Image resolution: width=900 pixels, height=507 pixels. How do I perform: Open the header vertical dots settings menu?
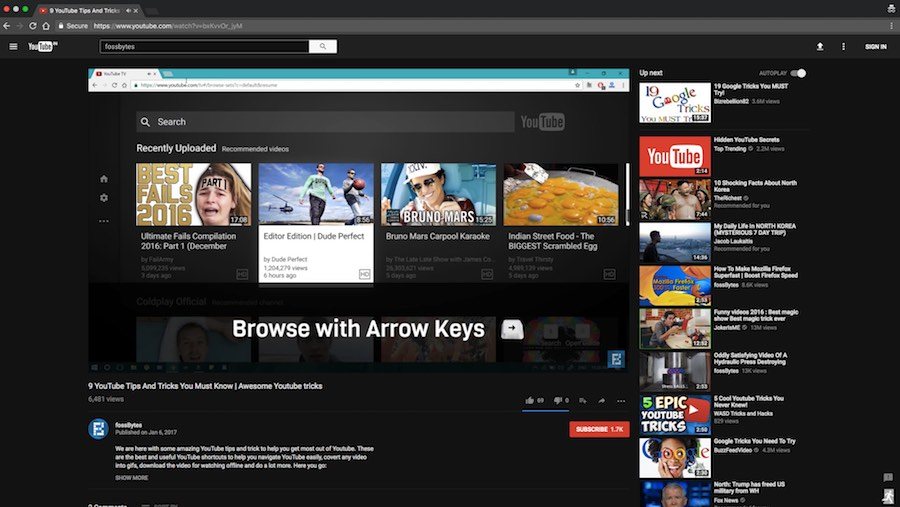843,46
